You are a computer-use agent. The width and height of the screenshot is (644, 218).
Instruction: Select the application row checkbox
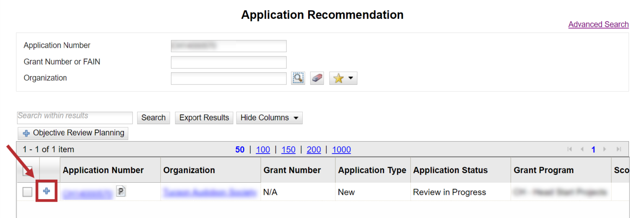pyautogui.click(x=27, y=192)
